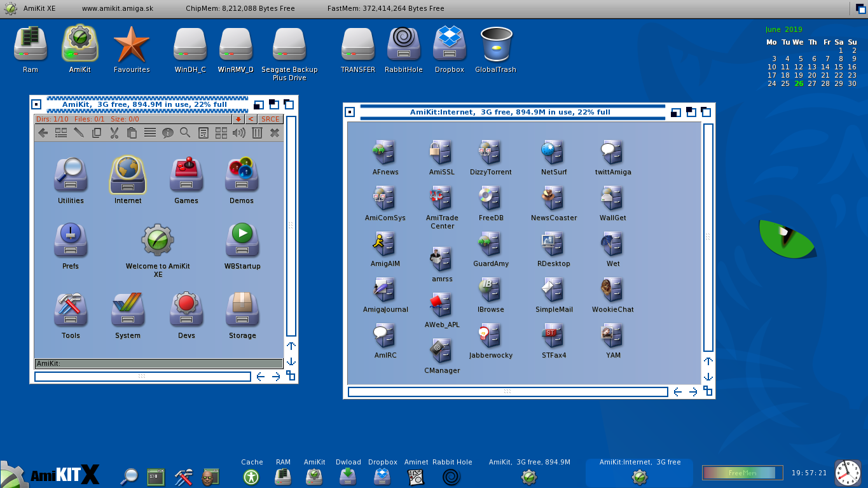Open the Cache dock icon
The width and height of the screenshot is (868, 488).
252,477
